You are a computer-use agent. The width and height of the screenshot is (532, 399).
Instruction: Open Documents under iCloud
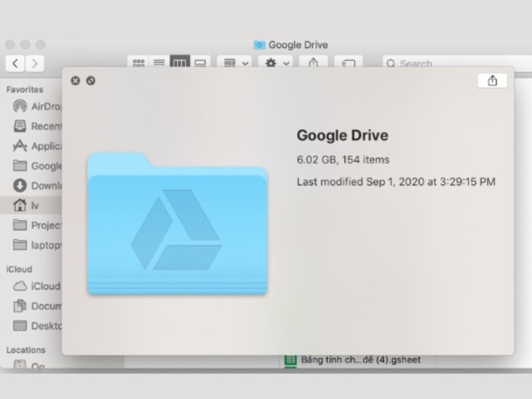[x=37, y=306]
